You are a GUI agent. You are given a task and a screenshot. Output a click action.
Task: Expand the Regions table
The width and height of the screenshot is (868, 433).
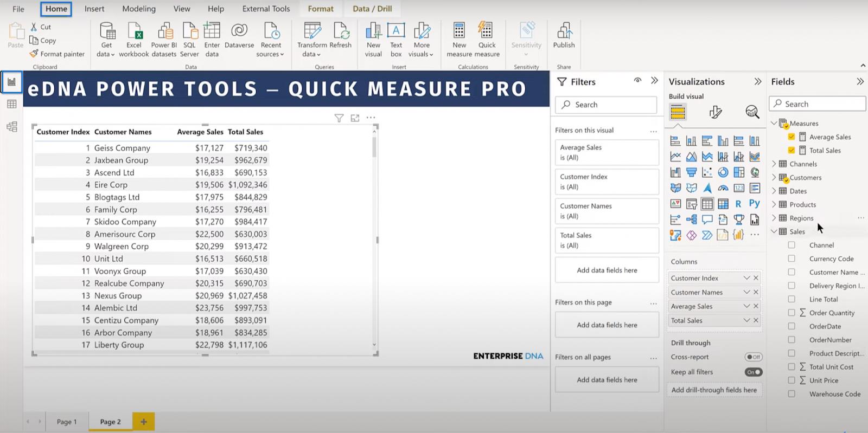(x=774, y=218)
